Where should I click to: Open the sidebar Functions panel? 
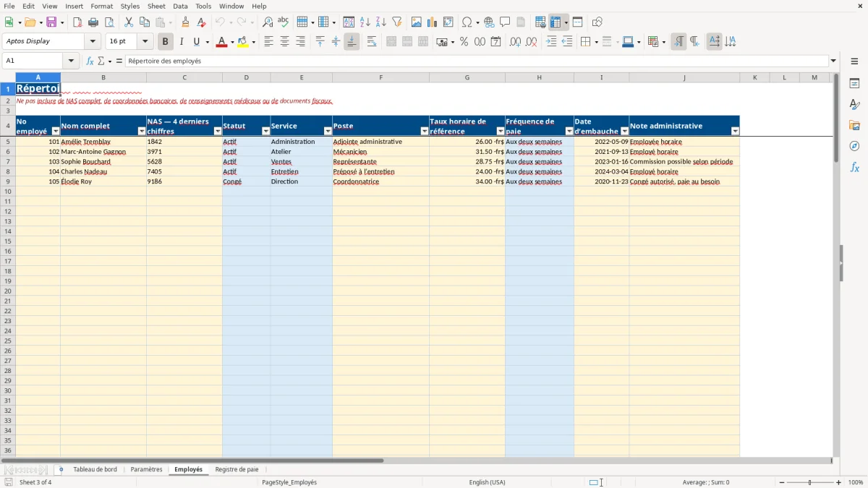pos(854,167)
